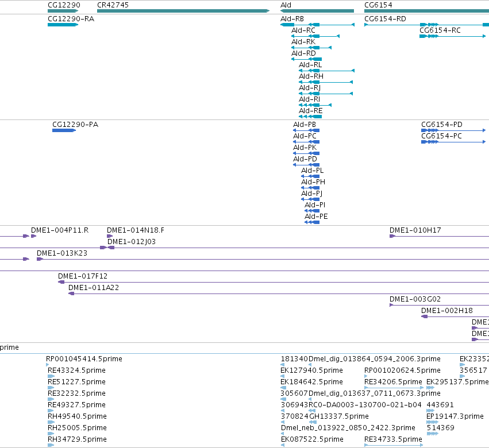The image size is (489, 448).
Task: Select the Ald-RK transcript label
Action: click(303, 42)
